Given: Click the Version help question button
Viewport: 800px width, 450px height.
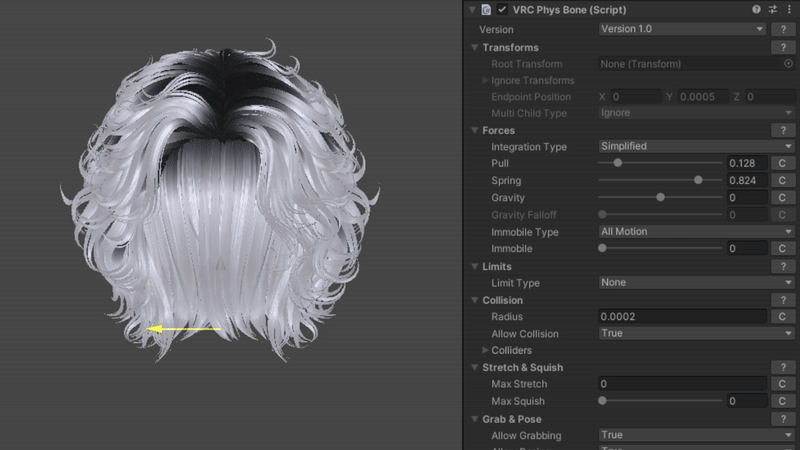Looking at the screenshot, I should pos(783,30).
